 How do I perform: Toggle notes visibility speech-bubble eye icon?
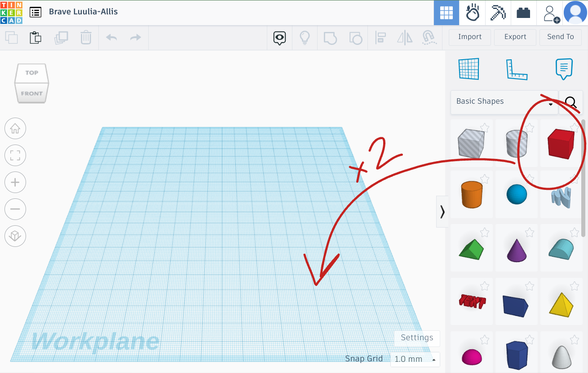[x=280, y=38]
